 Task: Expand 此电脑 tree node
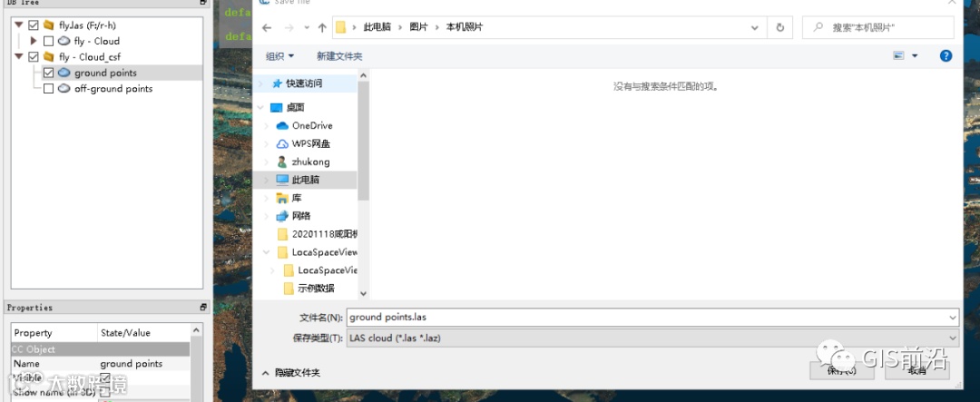(x=267, y=180)
